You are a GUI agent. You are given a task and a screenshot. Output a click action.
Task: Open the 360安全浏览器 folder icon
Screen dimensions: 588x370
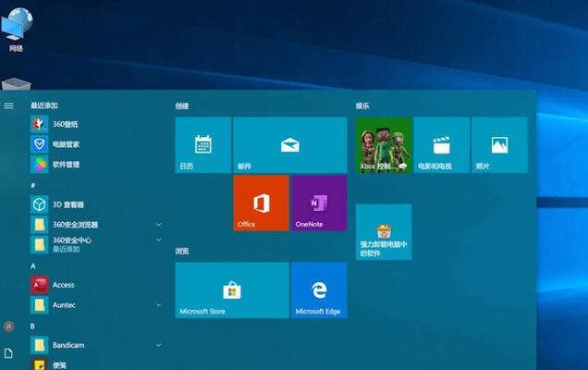coord(40,225)
